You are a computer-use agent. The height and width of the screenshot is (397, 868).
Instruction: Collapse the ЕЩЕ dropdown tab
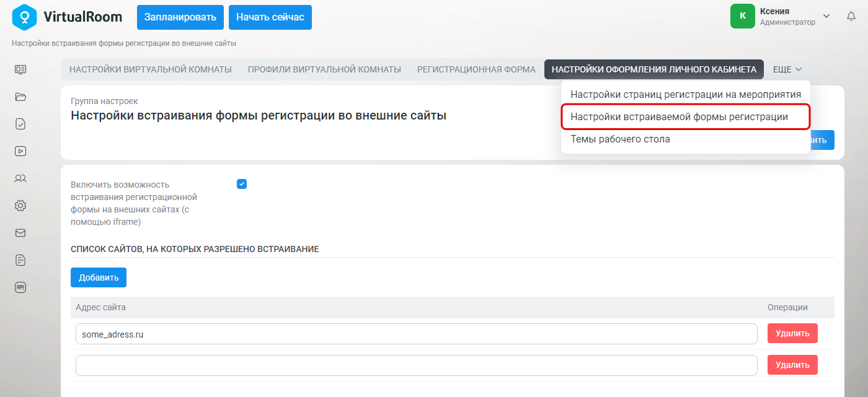(x=787, y=69)
